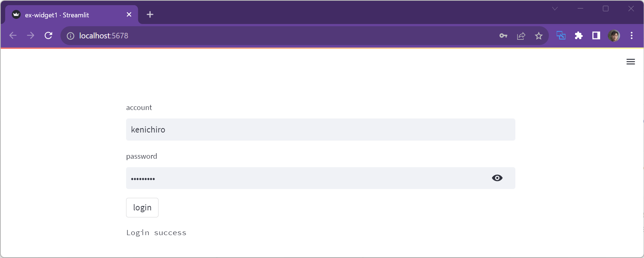The height and width of the screenshot is (258, 644).
Task: Open the Extensions puzzle icon
Action: coord(578,35)
